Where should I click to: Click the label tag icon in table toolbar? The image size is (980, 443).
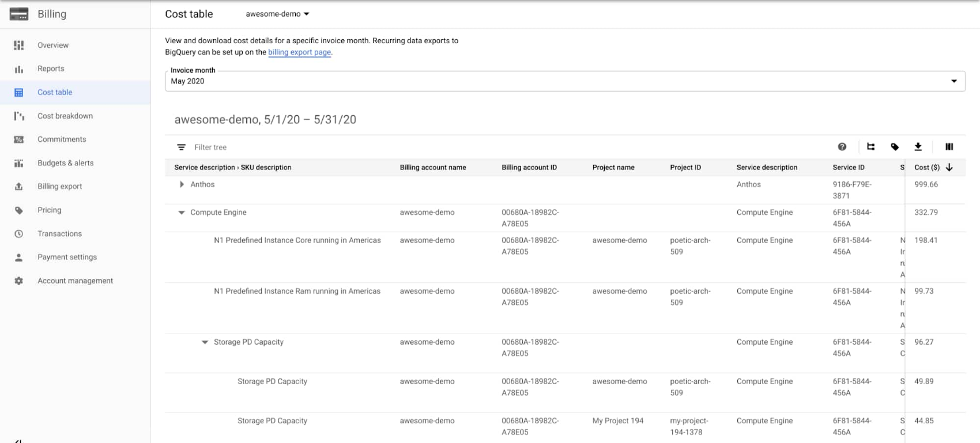tap(895, 147)
